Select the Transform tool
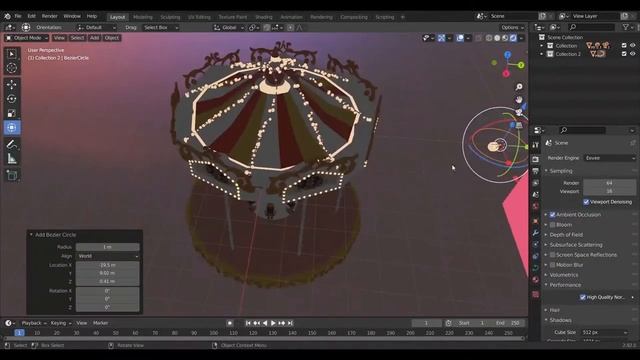This screenshot has height=360, width=640. [12, 127]
